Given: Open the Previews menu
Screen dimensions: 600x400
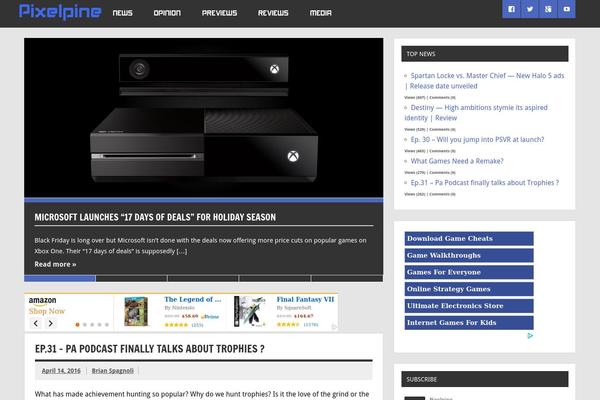Looking at the screenshot, I should pos(220,13).
